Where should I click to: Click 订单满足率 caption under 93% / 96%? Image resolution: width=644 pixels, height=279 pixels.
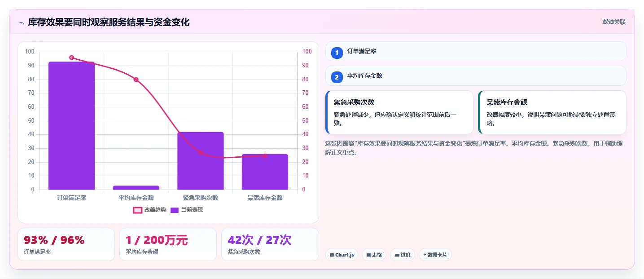[37, 252]
